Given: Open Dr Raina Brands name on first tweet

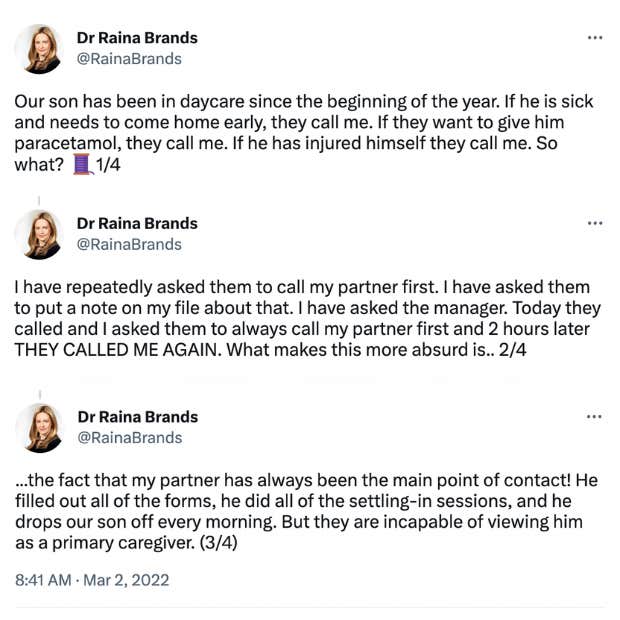Looking at the screenshot, I should pos(137,38).
